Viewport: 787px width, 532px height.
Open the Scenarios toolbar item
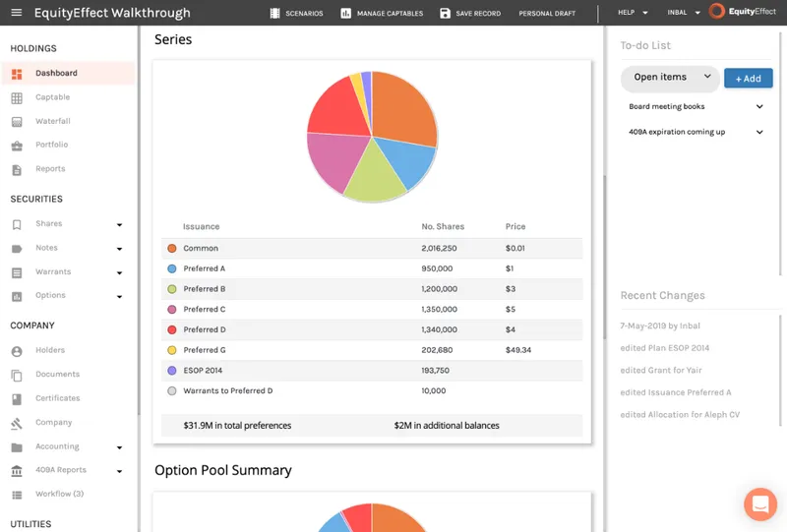(x=297, y=13)
